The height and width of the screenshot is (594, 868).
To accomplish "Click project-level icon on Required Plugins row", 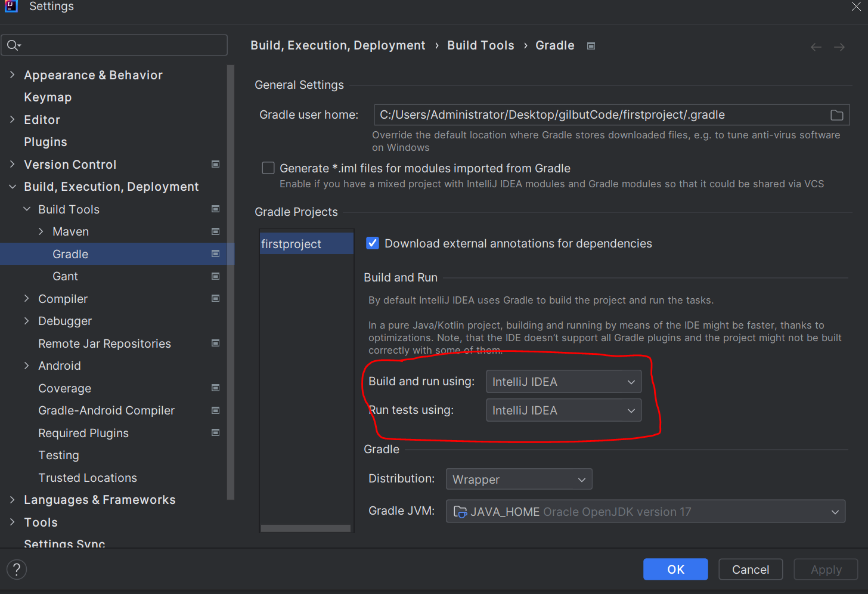I will (216, 432).
